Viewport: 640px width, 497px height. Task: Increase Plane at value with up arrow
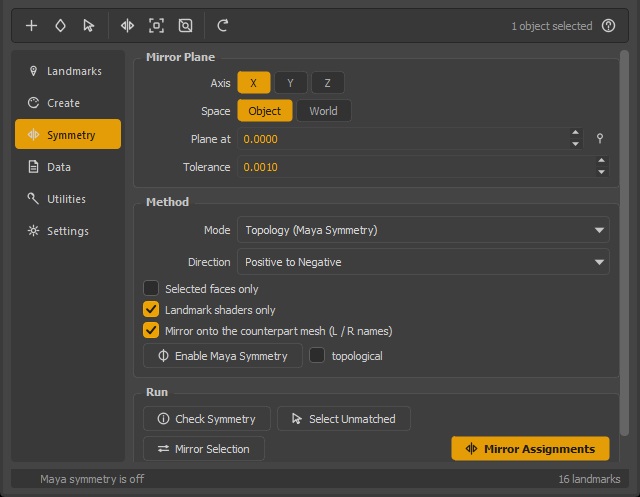click(575, 133)
